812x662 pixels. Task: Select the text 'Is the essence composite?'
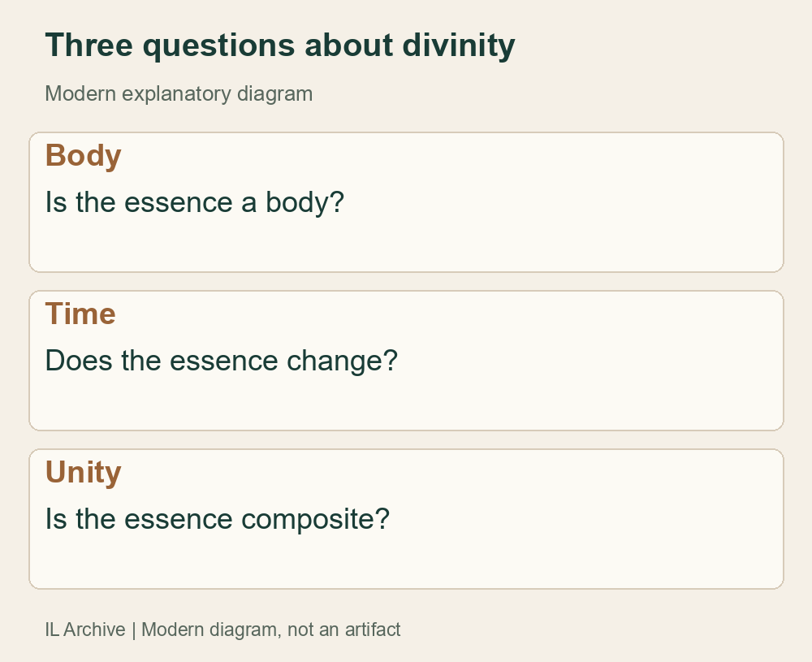(218, 519)
